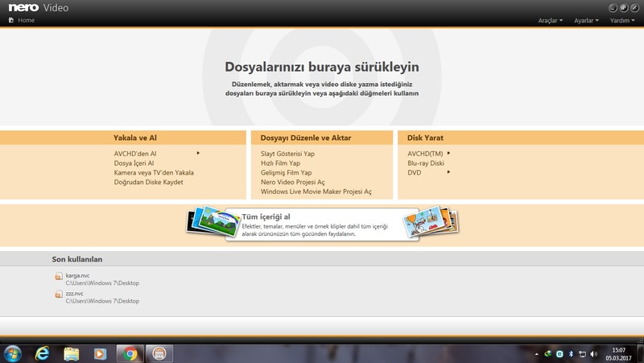This screenshot has height=363, width=644.
Task: Open the Yardım menu
Action: (621, 20)
